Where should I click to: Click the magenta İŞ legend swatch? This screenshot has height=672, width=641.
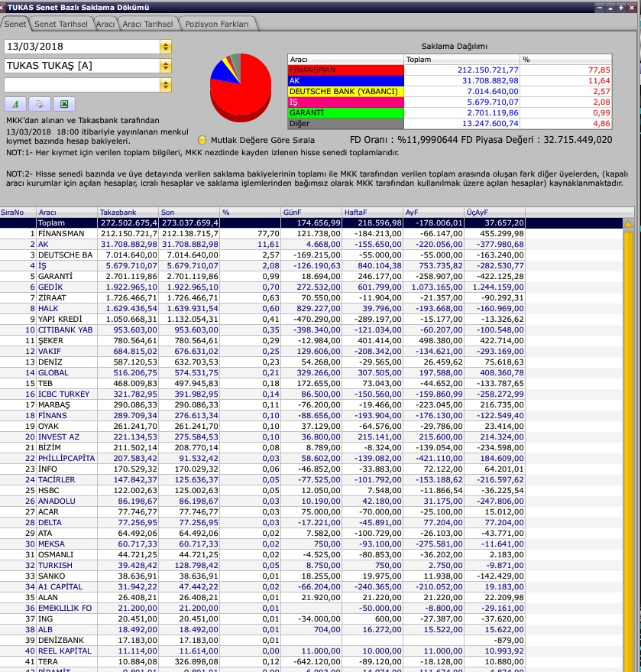[x=346, y=102]
